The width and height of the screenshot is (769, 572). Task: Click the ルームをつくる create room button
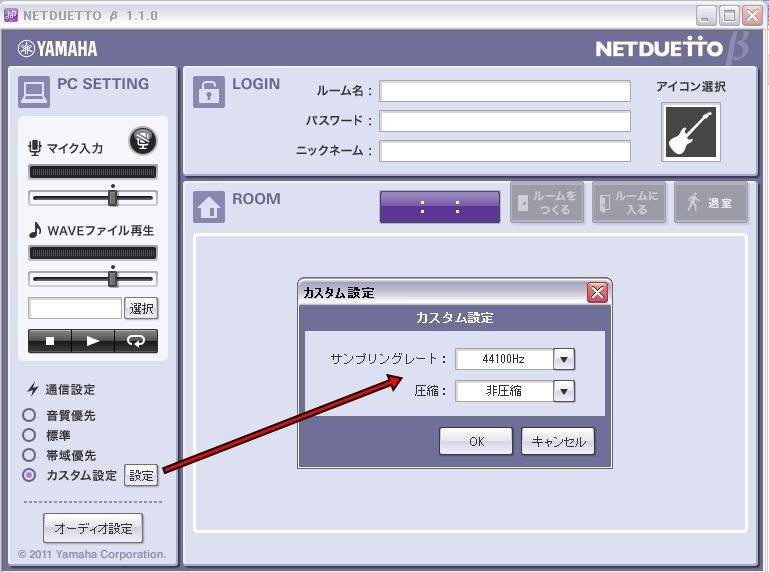point(547,202)
